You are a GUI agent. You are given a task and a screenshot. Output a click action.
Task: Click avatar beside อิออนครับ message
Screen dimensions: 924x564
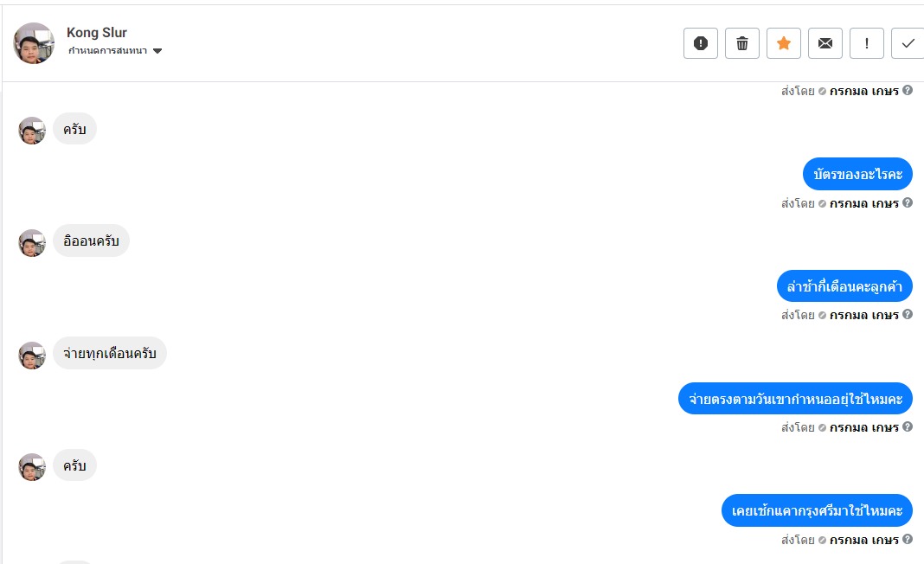pos(32,242)
